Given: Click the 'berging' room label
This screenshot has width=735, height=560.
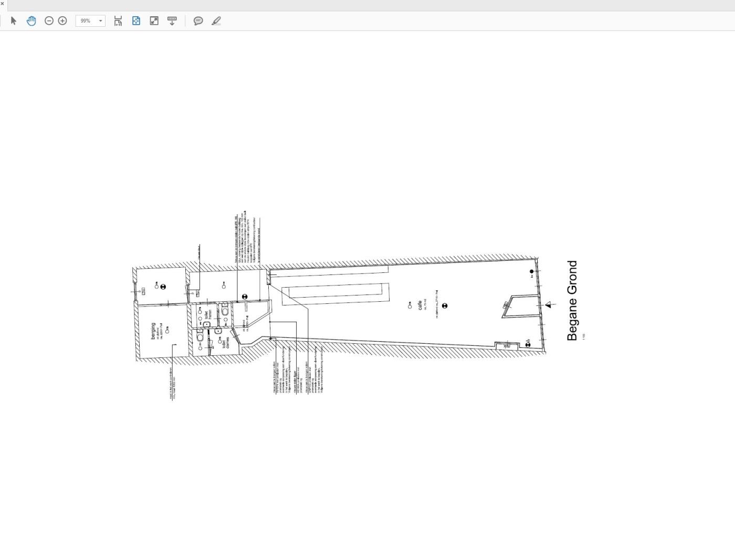Looking at the screenshot, I should [153, 331].
